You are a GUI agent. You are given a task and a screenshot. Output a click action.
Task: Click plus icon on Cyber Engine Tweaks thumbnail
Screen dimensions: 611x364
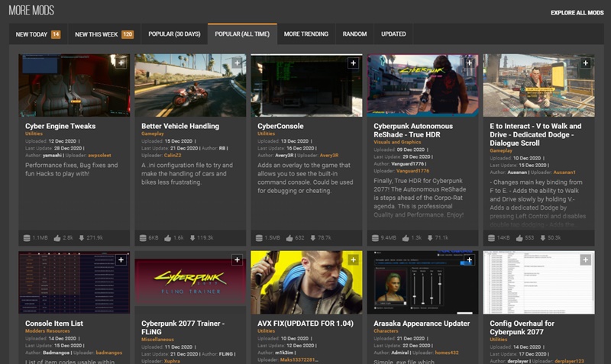pyautogui.click(x=121, y=63)
